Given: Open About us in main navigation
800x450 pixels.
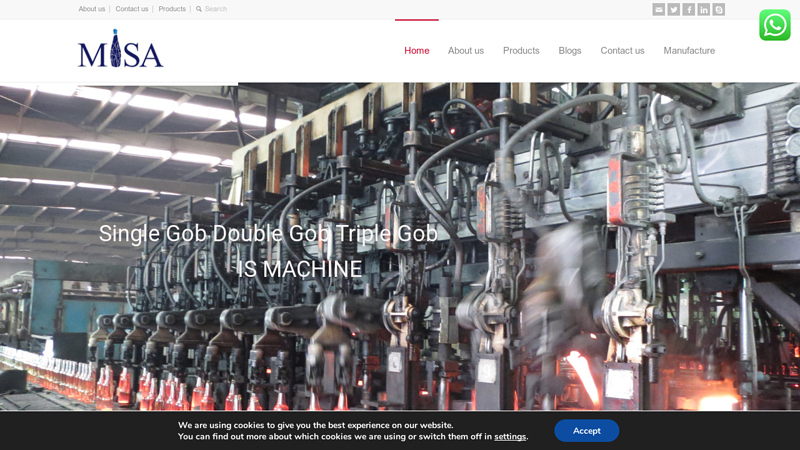Looking at the screenshot, I should (x=466, y=51).
